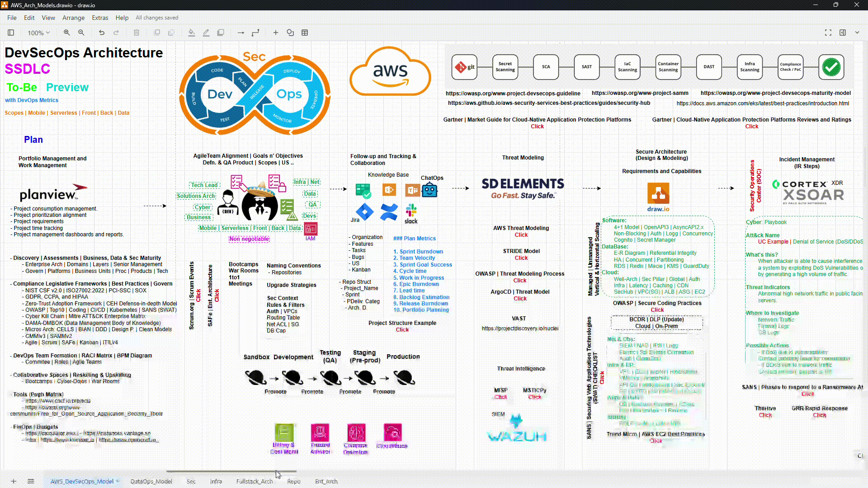
Task: Open AWS_DevSecOps_Model tab dropdown arrow
Action: coord(118,481)
